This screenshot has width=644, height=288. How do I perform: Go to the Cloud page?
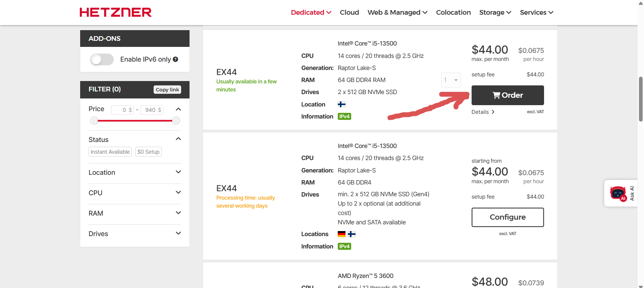[x=349, y=12]
